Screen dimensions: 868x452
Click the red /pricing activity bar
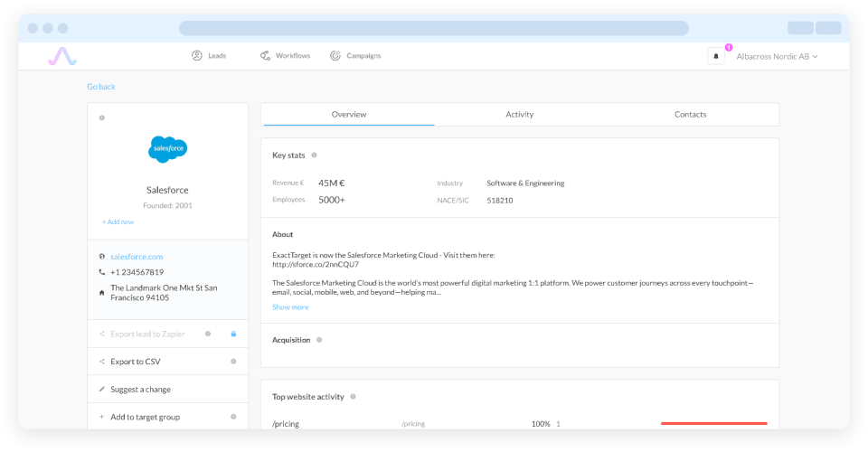[713, 423]
